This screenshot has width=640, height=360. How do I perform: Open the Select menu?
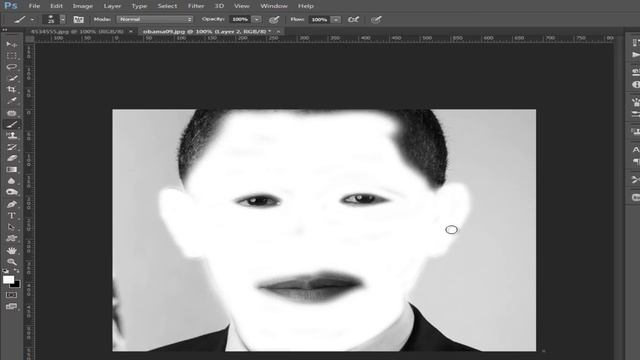(167, 6)
